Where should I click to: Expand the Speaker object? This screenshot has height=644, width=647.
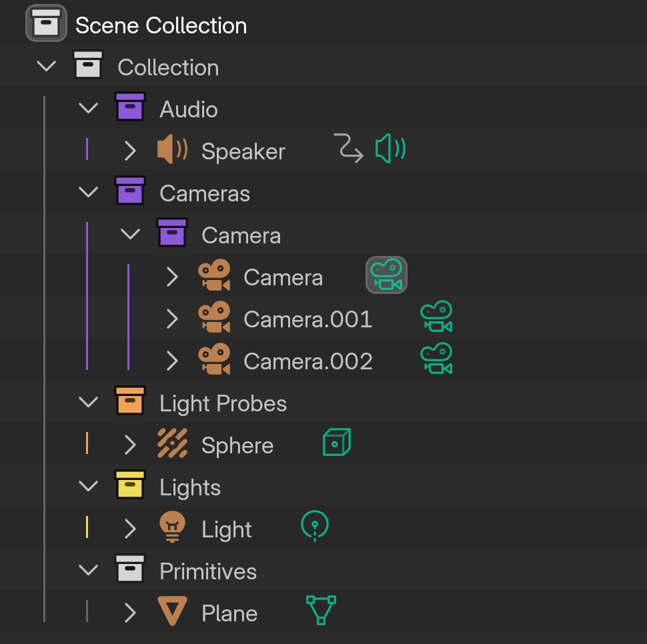pyautogui.click(x=130, y=151)
